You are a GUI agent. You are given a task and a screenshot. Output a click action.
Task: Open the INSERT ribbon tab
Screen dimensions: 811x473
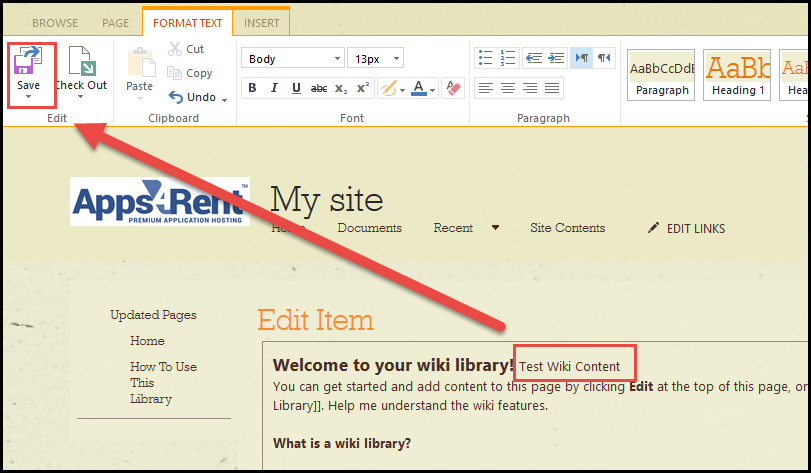[261, 23]
